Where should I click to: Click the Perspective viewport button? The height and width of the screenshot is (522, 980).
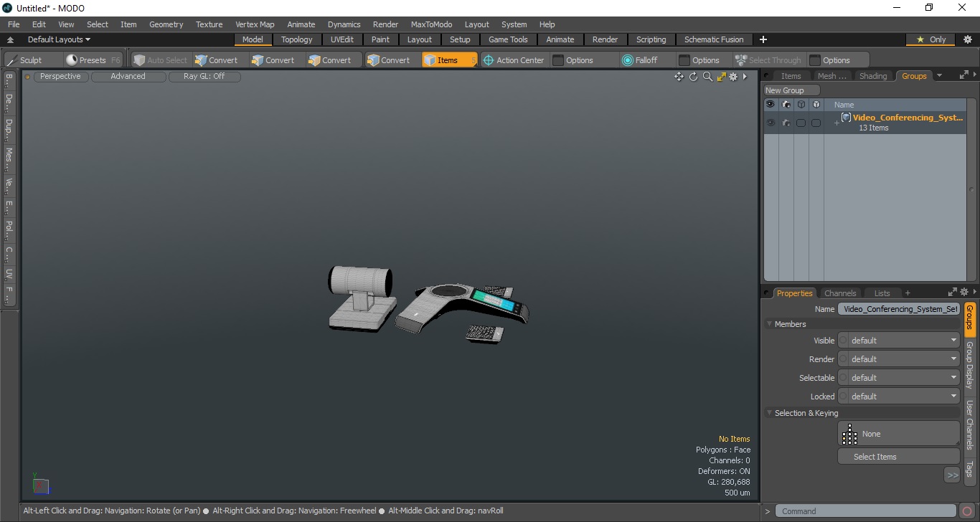click(61, 76)
